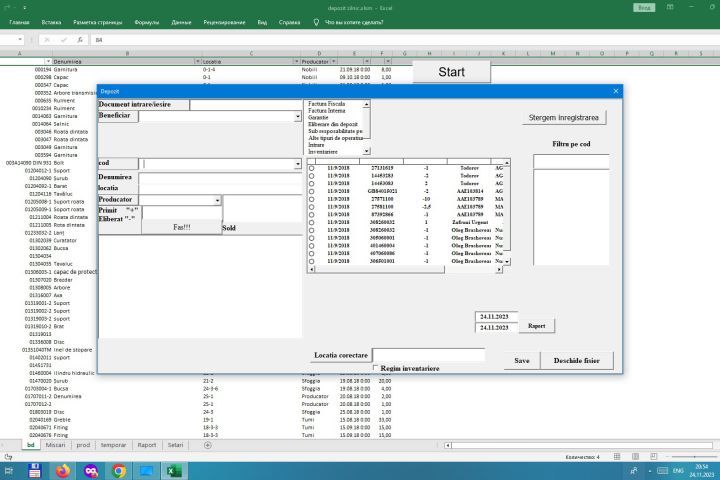
Task: Select Factura Fiscala in the list
Action: pyautogui.click(x=326, y=104)
